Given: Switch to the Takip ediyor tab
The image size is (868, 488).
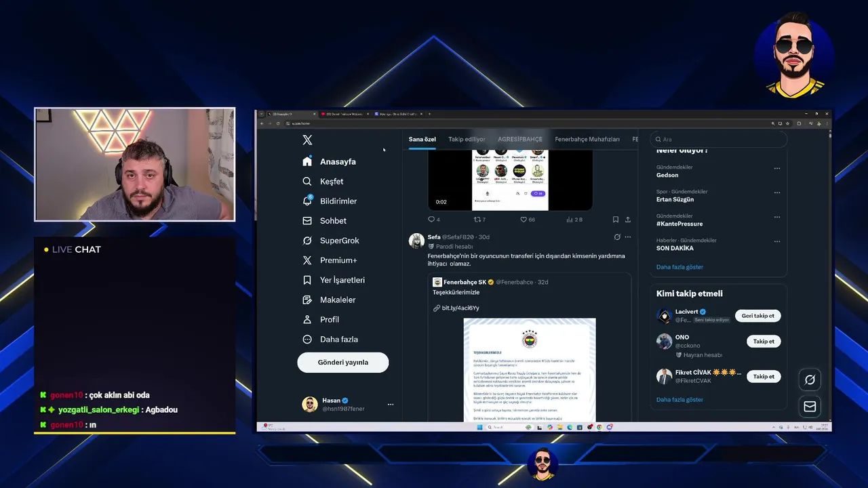Looking at the screenshot, I should [467, 139].
